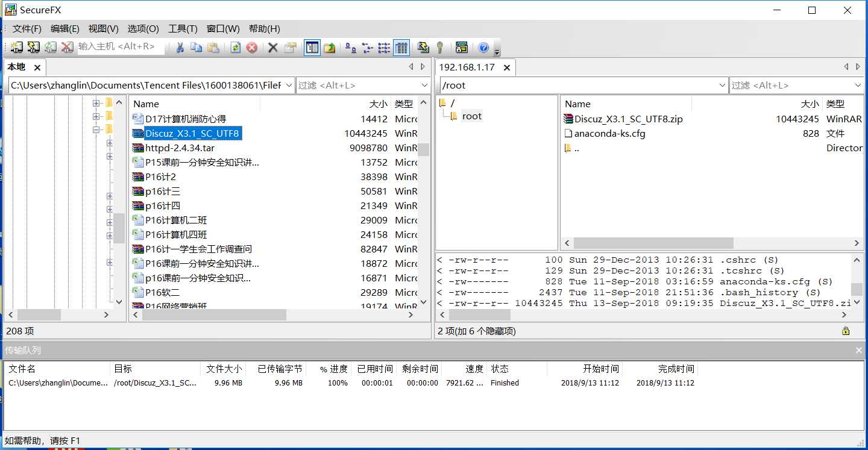Sort remote files by 大小 column

coord(756,104)
